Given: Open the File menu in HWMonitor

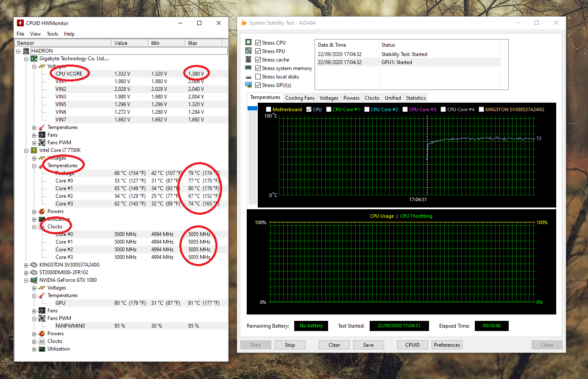Looking at the screenshot, I should coord(20,34).
